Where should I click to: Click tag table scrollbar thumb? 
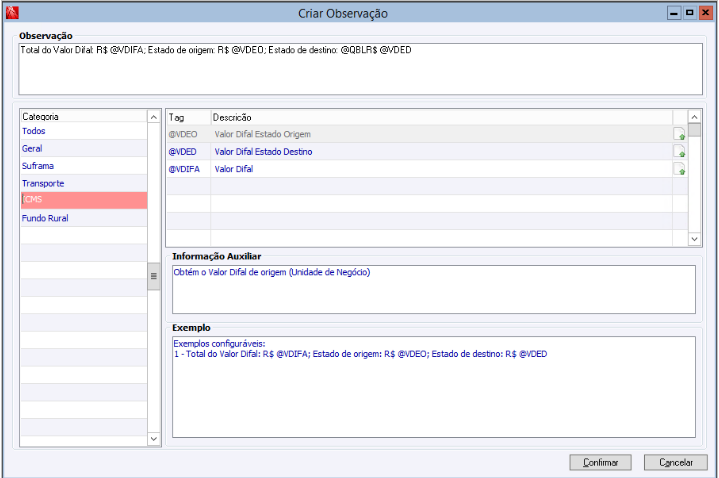click(694, 130)
